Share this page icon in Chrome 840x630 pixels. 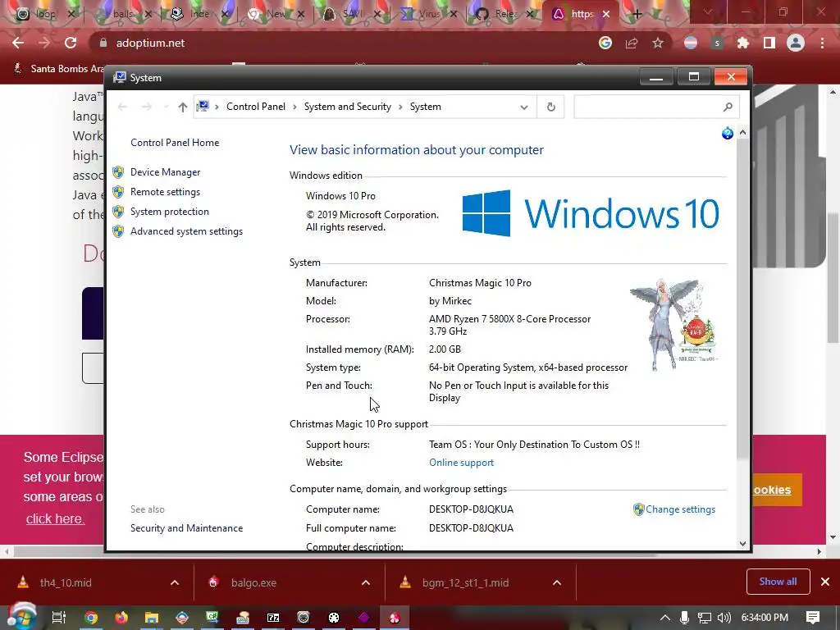click(632, 43)
